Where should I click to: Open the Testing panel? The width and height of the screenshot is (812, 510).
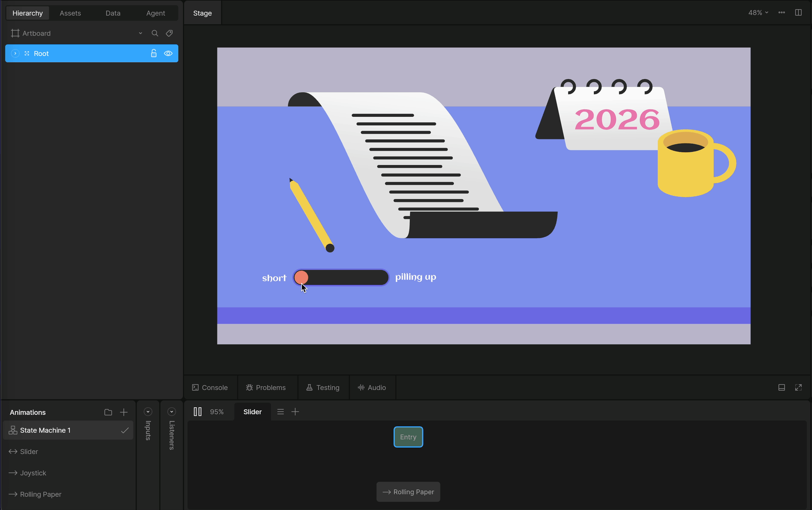[323, 387]
